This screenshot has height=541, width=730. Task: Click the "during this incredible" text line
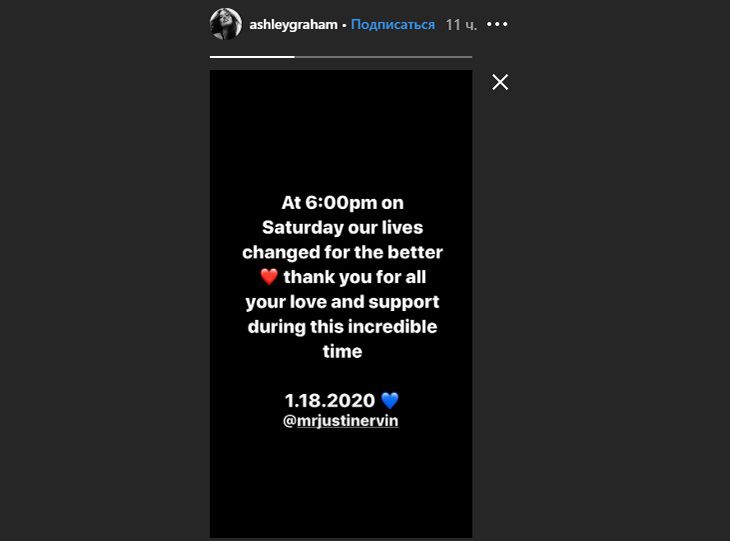tap(341, 326)
